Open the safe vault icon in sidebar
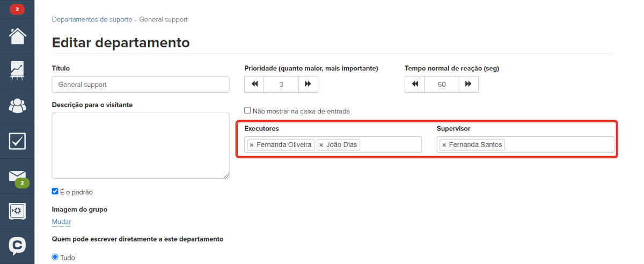 (x=17, y=211)
